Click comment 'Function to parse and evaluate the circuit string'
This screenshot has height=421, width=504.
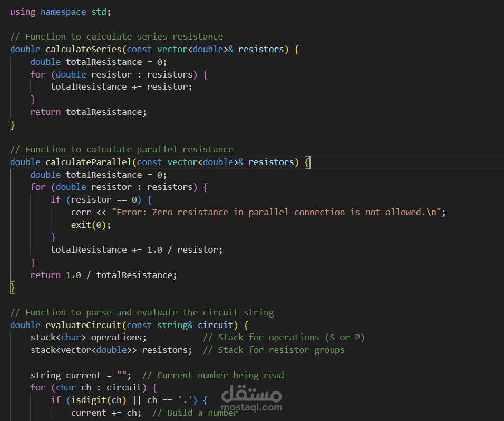pyautogui.click(x=142, y=313)
